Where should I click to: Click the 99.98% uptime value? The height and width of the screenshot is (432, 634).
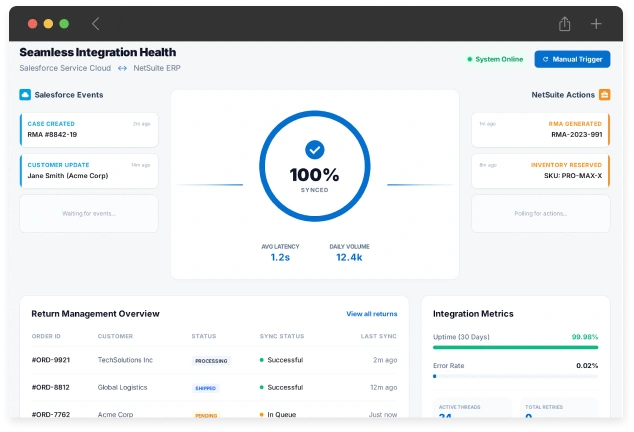click(x=585, y=337)
